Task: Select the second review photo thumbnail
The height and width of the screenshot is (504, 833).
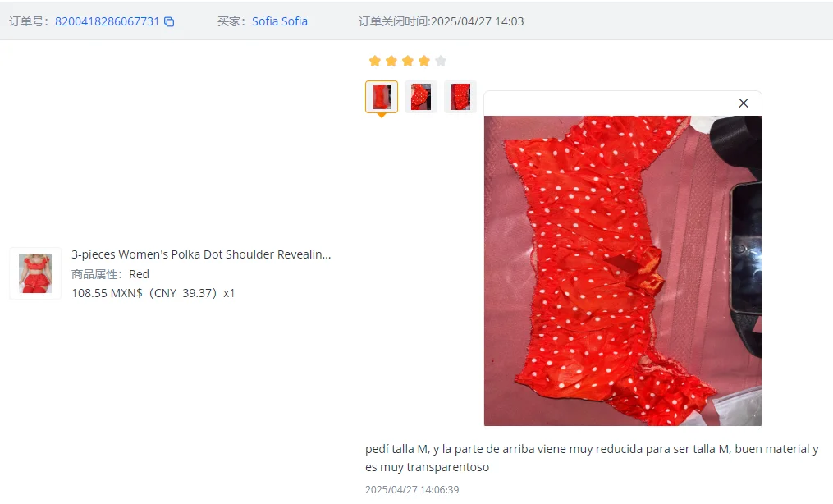Action: pos(421,97)
